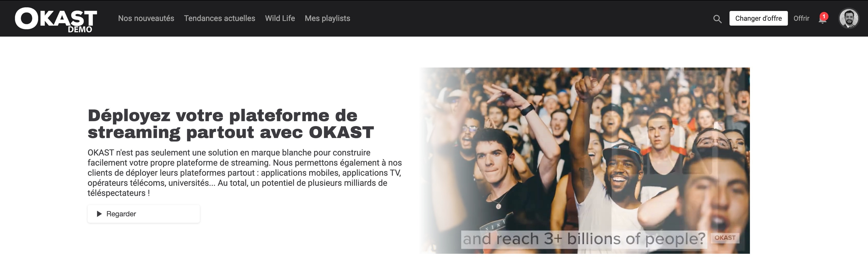Screen dimensions: 868x266
Task: Open Mes playlists page
Action: (x=327, y=18)
